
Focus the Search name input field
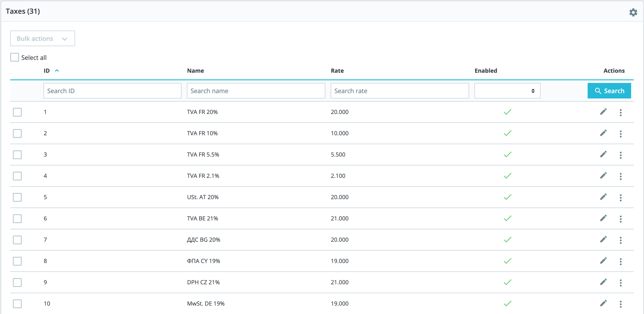tap(256, 91)
